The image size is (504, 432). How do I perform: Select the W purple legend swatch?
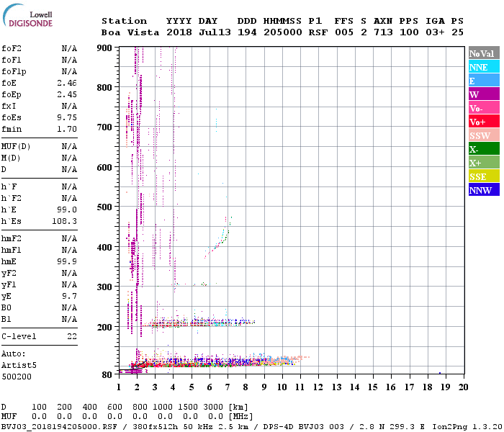coord(484,94)
